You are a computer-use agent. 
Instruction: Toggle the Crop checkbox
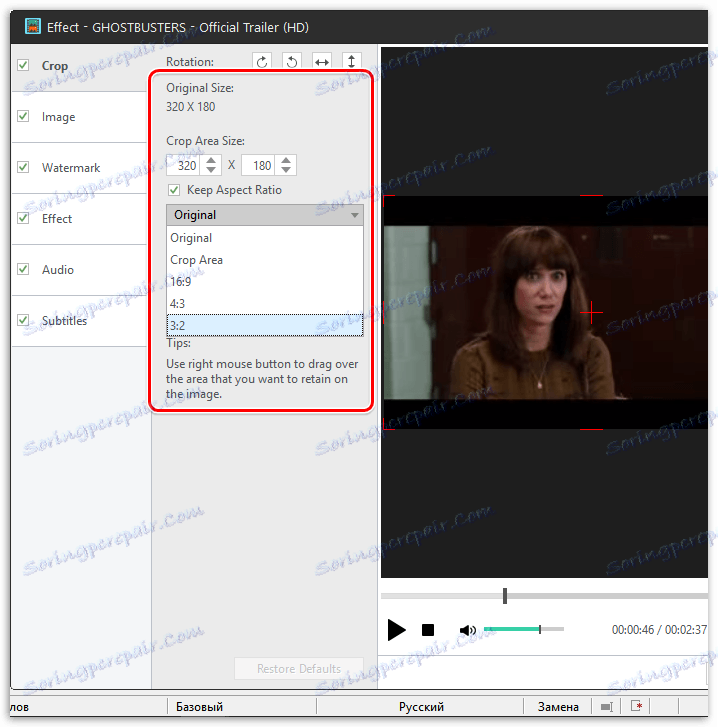click(x=23, y=65)
